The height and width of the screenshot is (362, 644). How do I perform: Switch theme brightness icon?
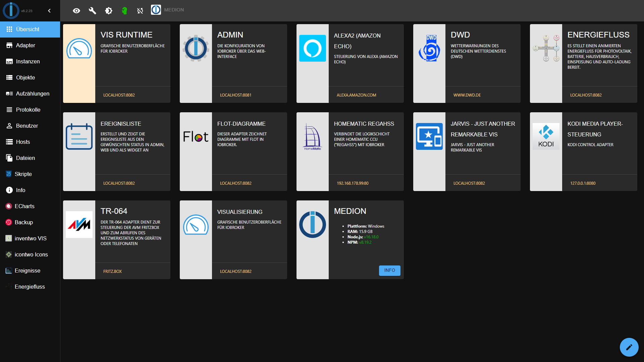pos(109,11)
